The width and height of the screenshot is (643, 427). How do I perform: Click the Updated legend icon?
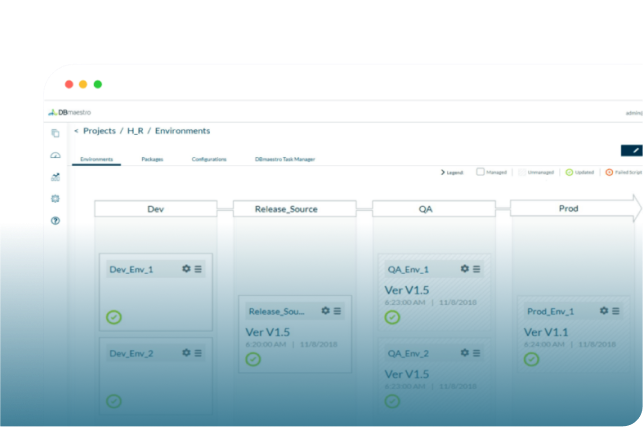pos(569,172)
